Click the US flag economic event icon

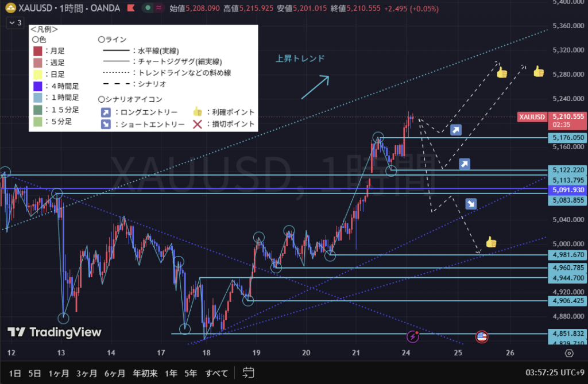(x=482, y=337)
